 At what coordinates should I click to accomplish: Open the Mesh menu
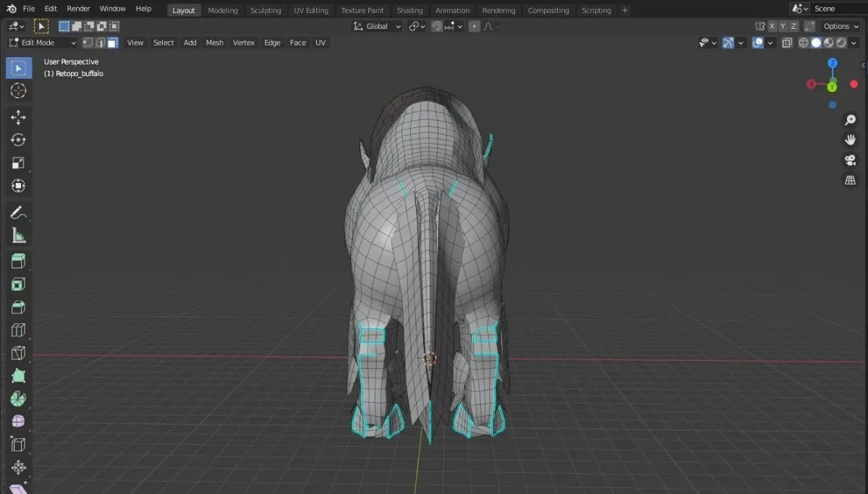coord(215,43)
